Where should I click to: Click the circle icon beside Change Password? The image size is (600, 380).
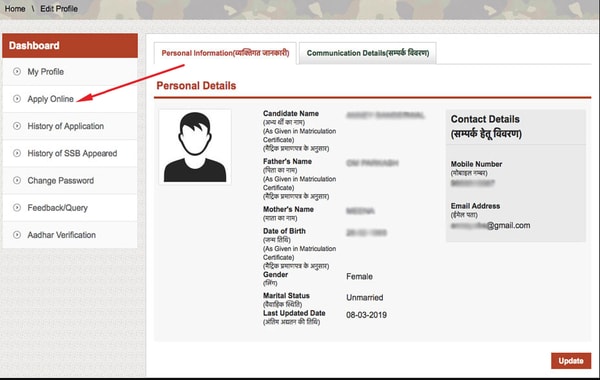click(17, 180)
